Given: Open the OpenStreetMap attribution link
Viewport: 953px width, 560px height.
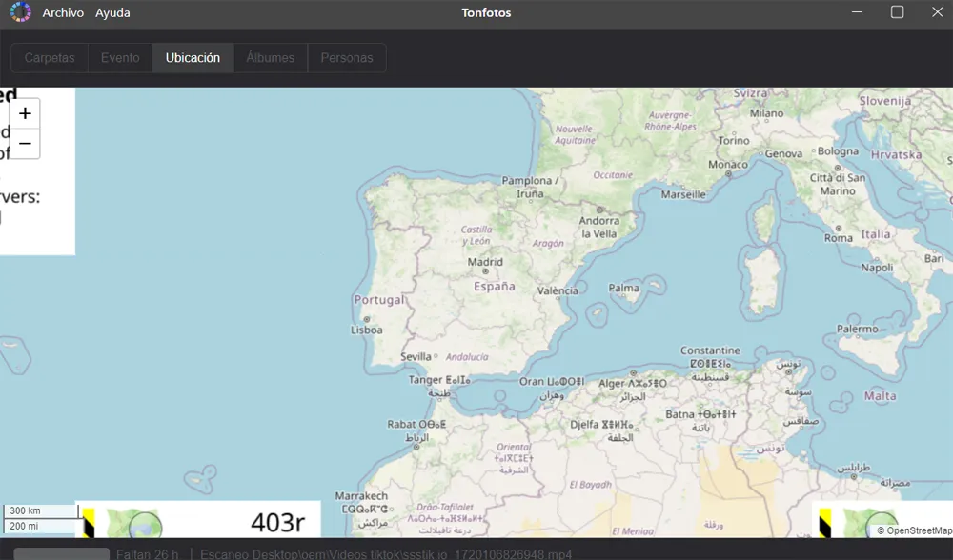Looking at the screenshot, I should point(914,530).
